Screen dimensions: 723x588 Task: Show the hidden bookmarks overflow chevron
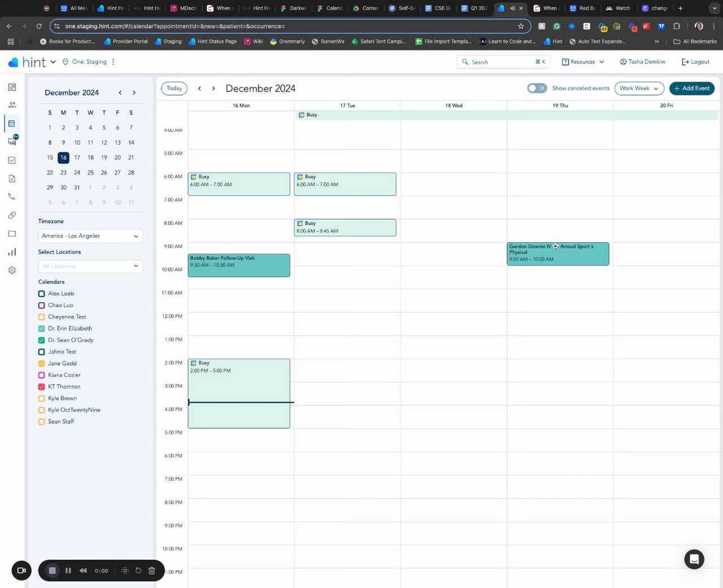pos(656,41)
